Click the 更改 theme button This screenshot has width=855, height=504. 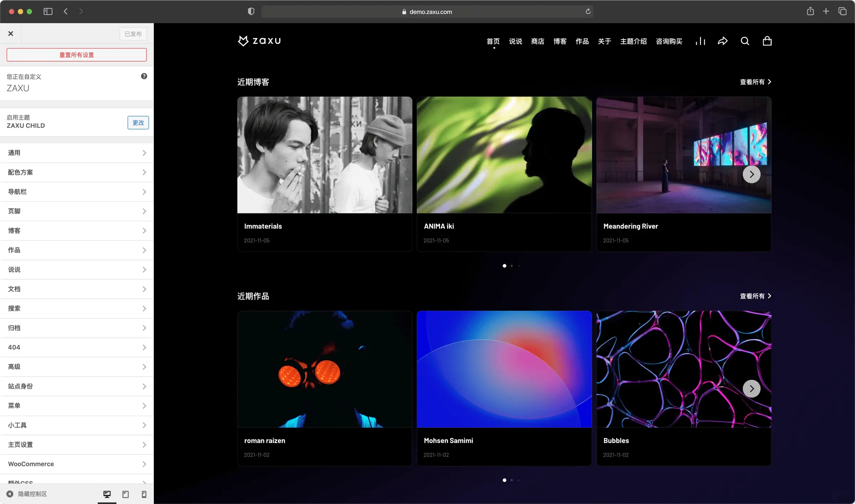[x=138, y=123]
